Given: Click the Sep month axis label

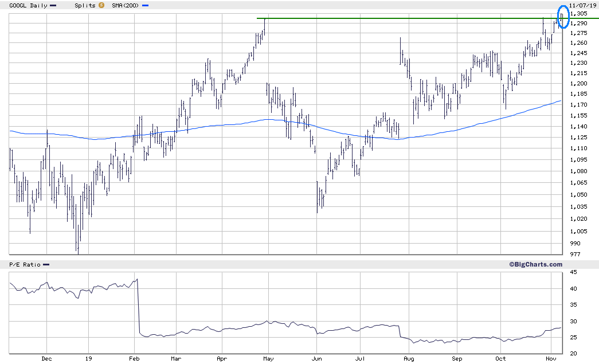Looking at the screenshot, I should coord(457,359).
